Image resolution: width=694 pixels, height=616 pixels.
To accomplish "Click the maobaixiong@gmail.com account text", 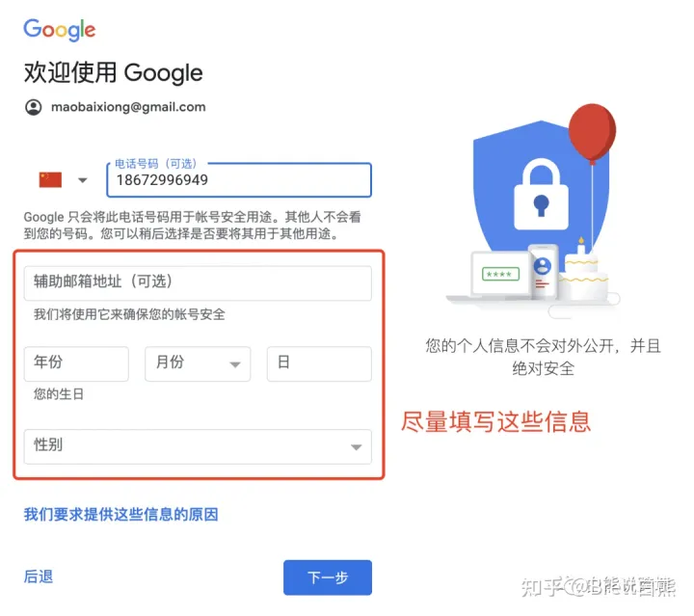I will click(x=128, y=107).
